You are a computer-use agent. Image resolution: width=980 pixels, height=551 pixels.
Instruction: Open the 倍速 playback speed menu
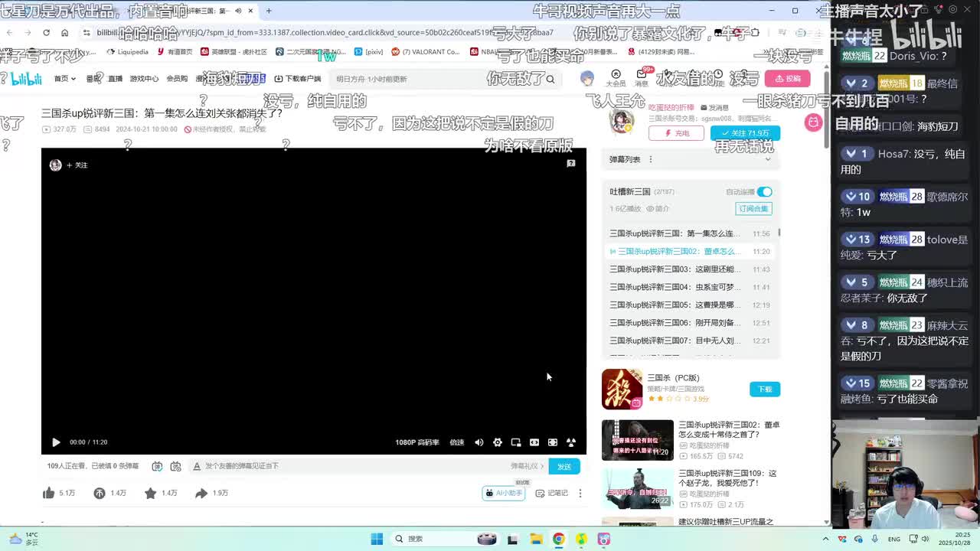pos(457,442)
